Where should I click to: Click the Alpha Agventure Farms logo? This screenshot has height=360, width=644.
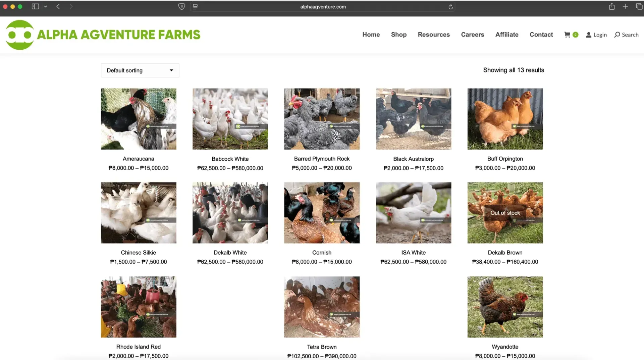point(103,35)
